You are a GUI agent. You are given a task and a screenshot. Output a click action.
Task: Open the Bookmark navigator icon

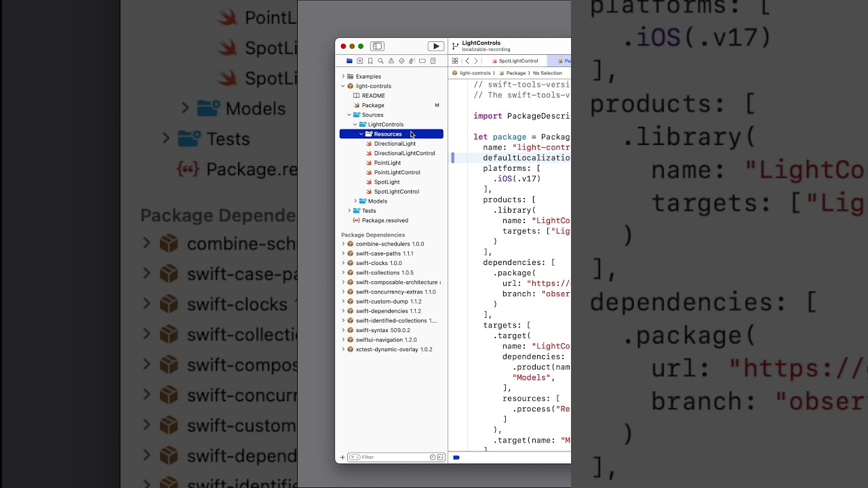click(x=370, y=61)
